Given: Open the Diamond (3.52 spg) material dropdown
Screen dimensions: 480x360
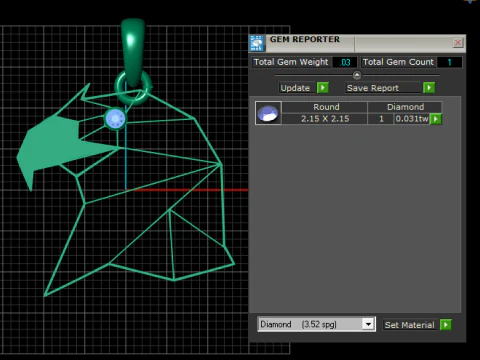Looking at the screenshot, I should 316,324.
